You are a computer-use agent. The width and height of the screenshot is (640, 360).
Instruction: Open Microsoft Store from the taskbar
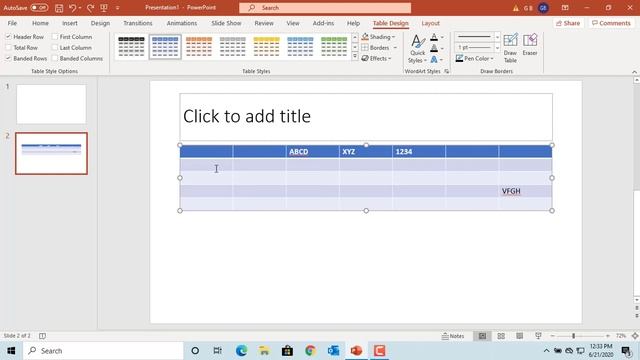[x=287, y=351]
